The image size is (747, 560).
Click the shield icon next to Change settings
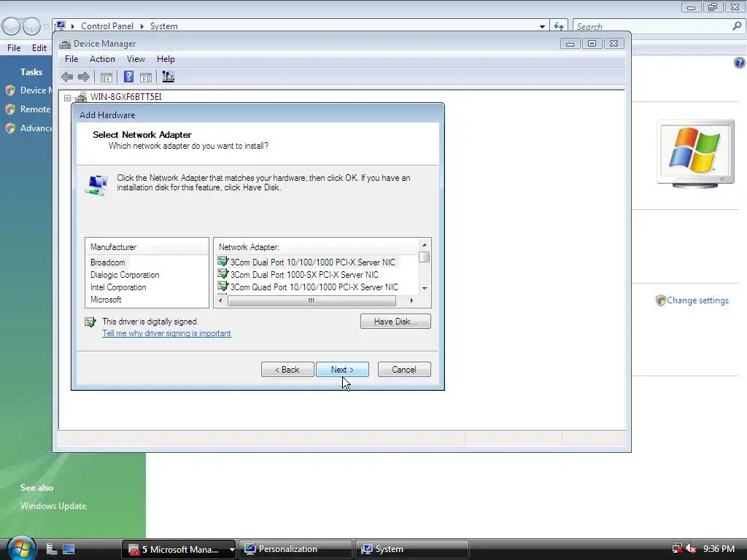660,300
